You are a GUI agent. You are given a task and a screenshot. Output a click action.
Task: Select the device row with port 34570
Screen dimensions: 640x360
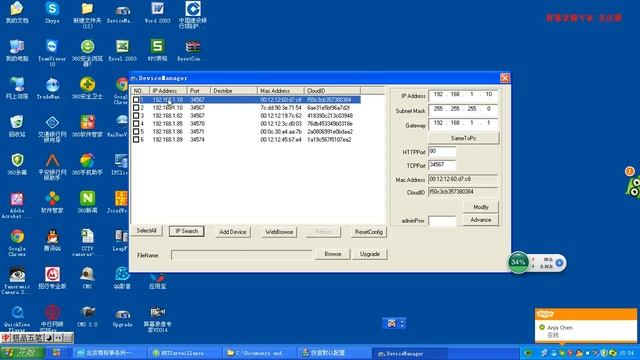tap(247, 124)
